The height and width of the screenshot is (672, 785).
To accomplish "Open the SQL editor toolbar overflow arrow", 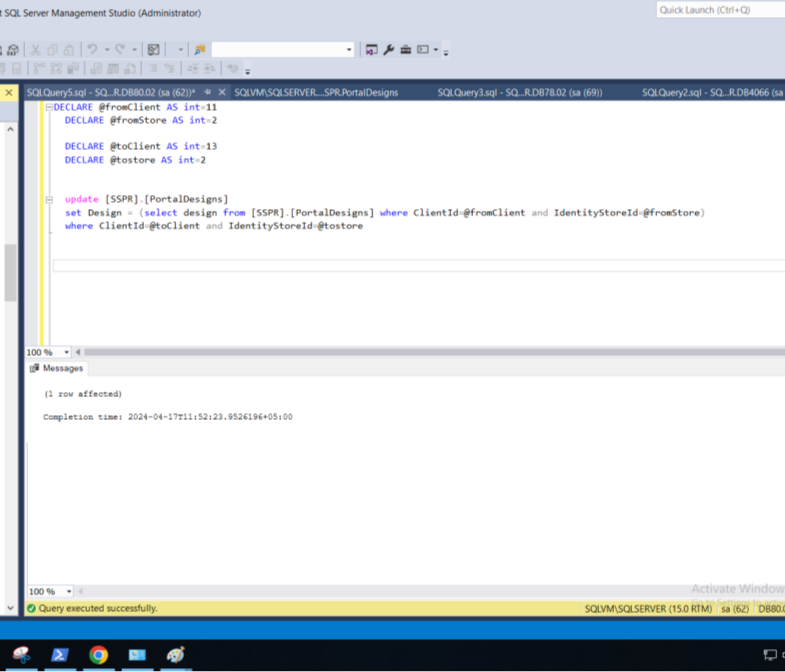I will click(x=247, y=72).
